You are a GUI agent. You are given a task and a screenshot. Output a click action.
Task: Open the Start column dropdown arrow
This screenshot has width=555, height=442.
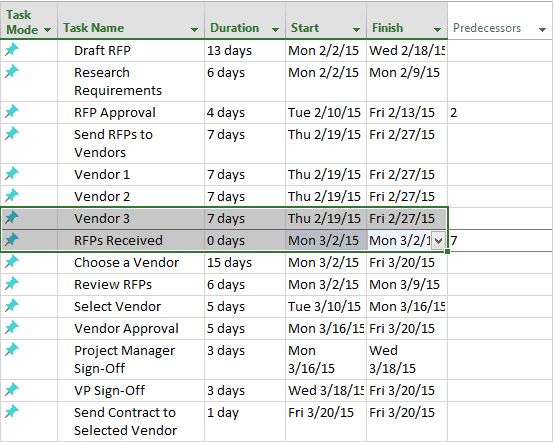pyautogui.click(x=356, y=30)
